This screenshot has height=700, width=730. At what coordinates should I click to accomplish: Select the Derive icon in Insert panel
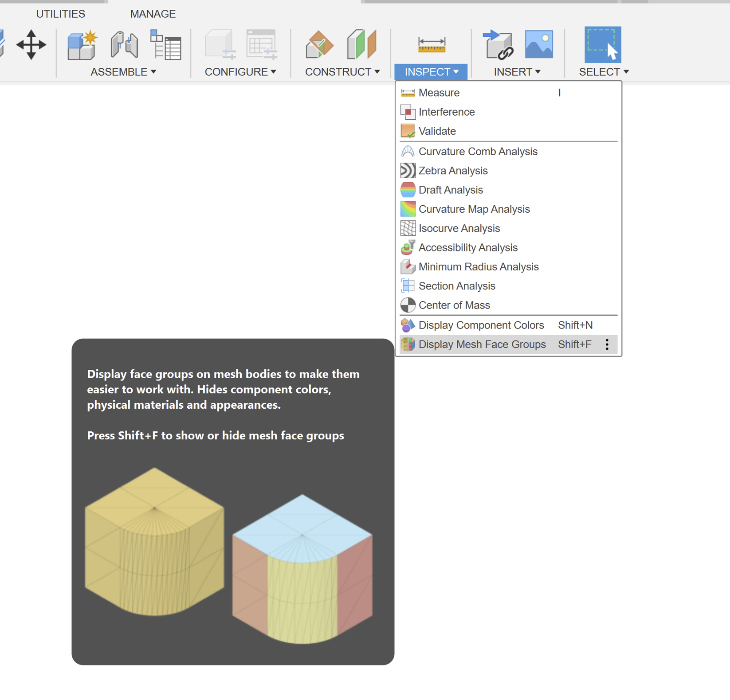tap(498, 44)
